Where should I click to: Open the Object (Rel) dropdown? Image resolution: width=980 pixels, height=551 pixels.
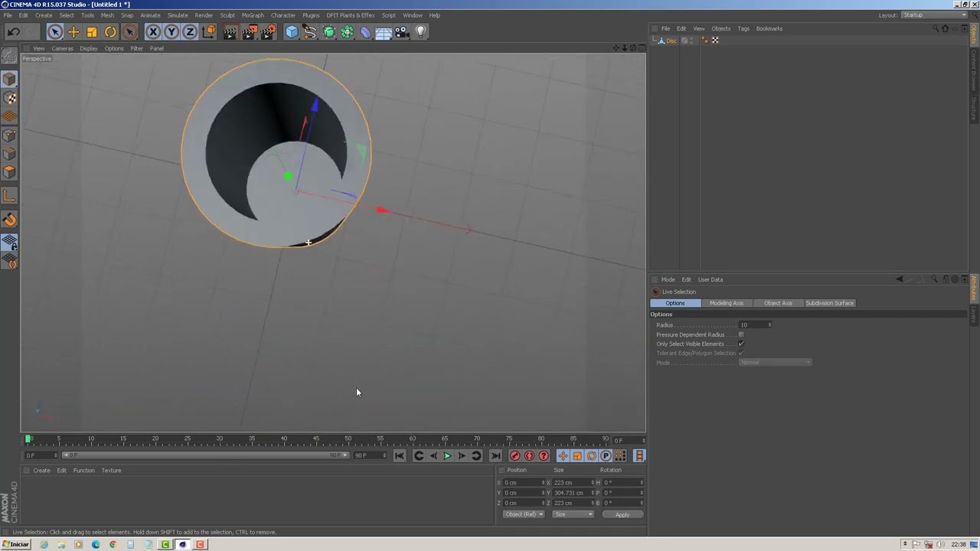point(524,514)
